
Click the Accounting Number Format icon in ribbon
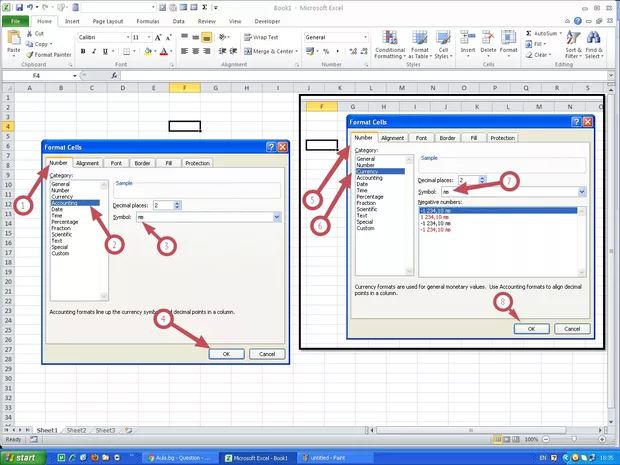(x=310, y=51)
